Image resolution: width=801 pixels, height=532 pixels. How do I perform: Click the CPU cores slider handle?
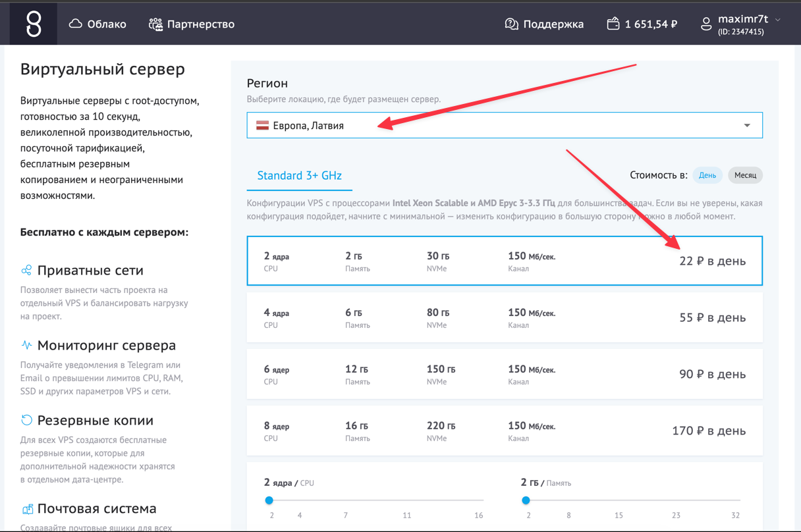(x=269, y=500)
